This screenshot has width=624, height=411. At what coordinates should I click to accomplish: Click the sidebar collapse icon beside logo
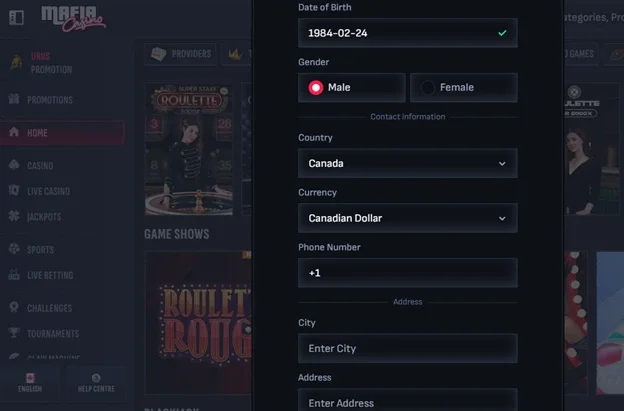pos(15,17)
